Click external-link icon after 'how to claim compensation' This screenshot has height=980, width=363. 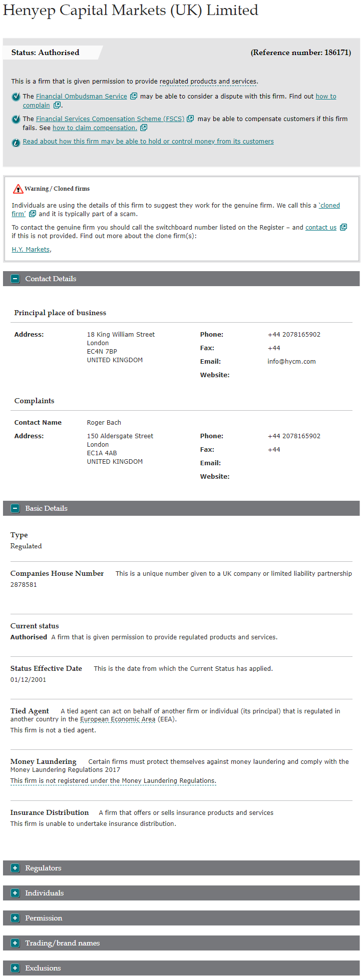144,128
